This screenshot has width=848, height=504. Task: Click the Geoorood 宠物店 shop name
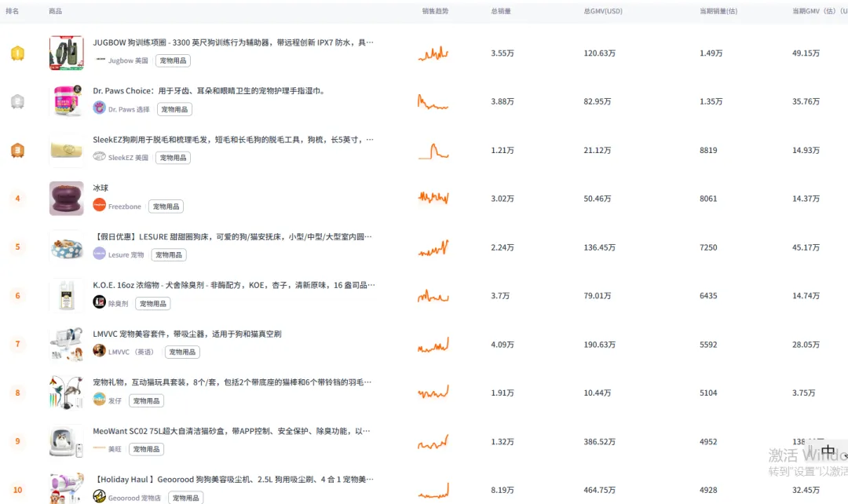click(x=134, y=498)
